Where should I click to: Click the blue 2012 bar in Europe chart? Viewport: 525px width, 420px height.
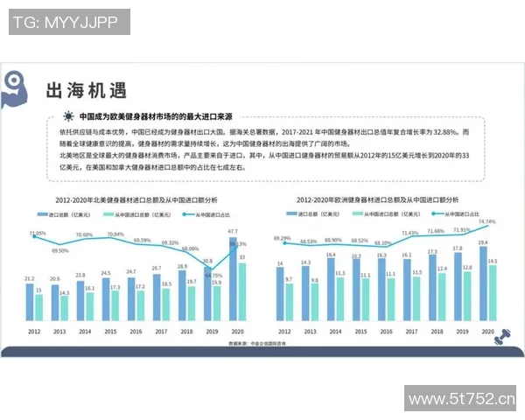click(x=280, y=294)
